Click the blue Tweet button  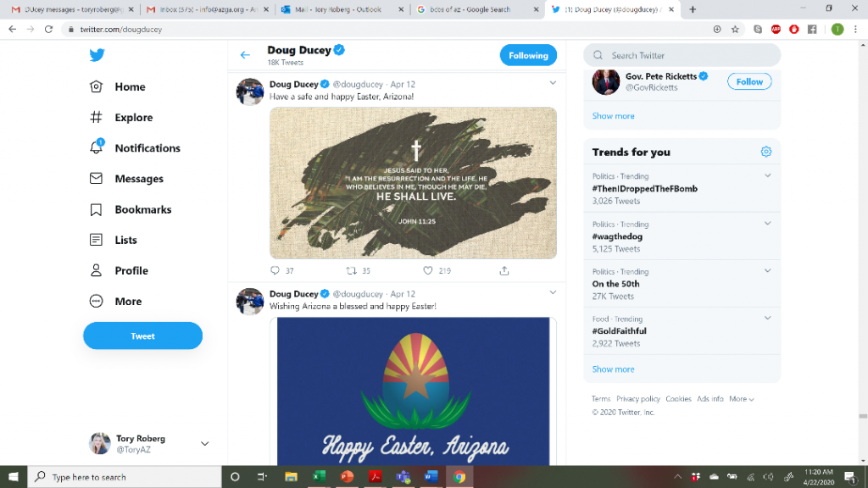[142, 335]
